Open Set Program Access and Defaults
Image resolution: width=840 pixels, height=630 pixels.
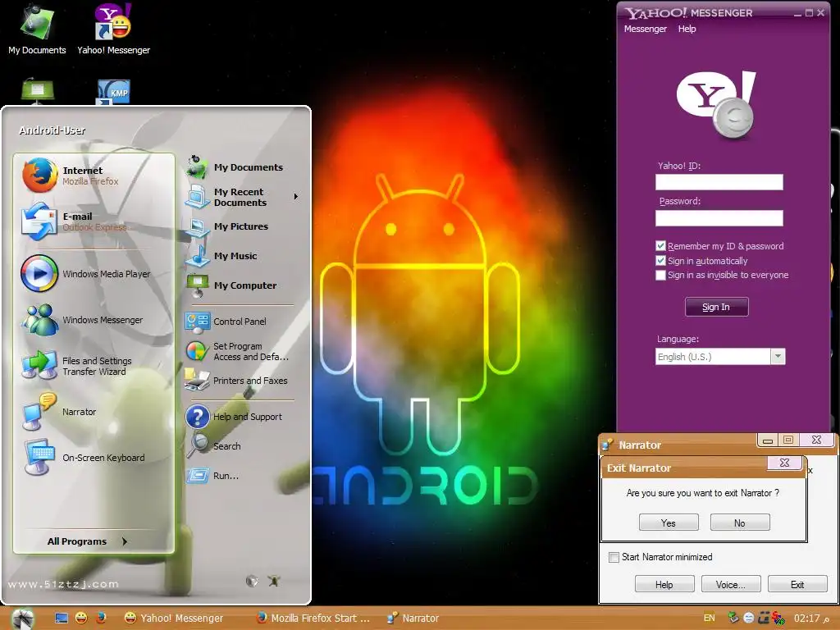click(x=239, y=351)
